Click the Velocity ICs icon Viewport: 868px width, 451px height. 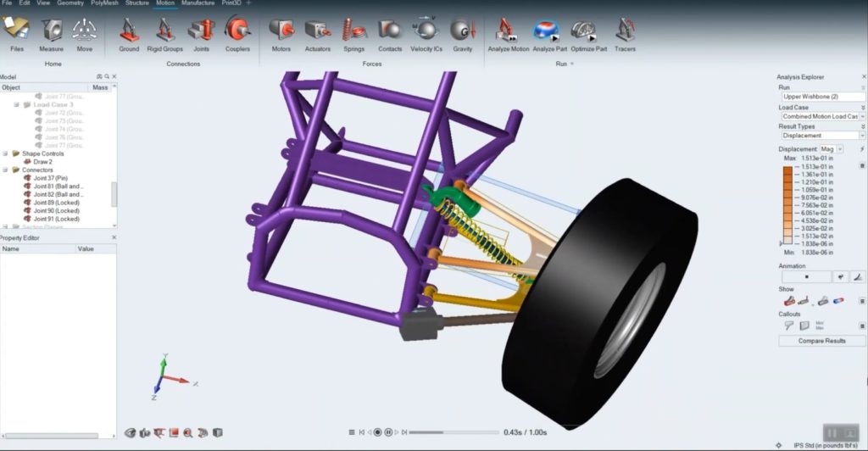pyautogui.click(x=426, y=32)
